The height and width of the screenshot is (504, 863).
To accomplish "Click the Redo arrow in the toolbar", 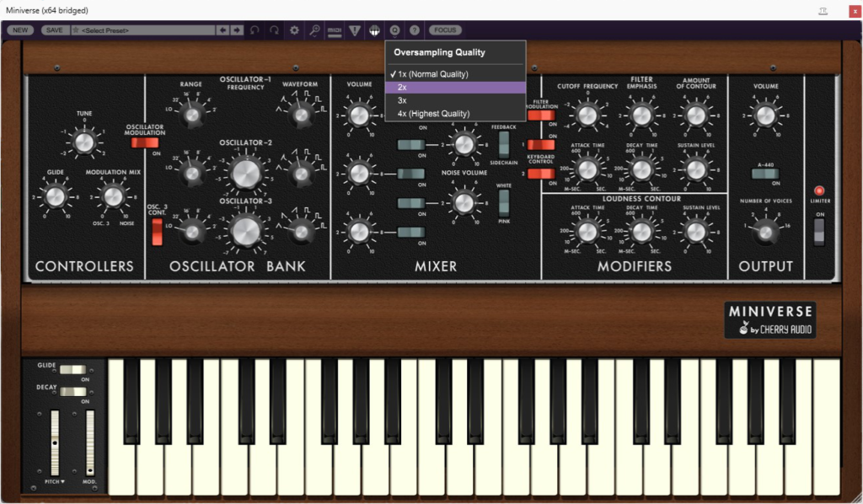I will [275, 30].
